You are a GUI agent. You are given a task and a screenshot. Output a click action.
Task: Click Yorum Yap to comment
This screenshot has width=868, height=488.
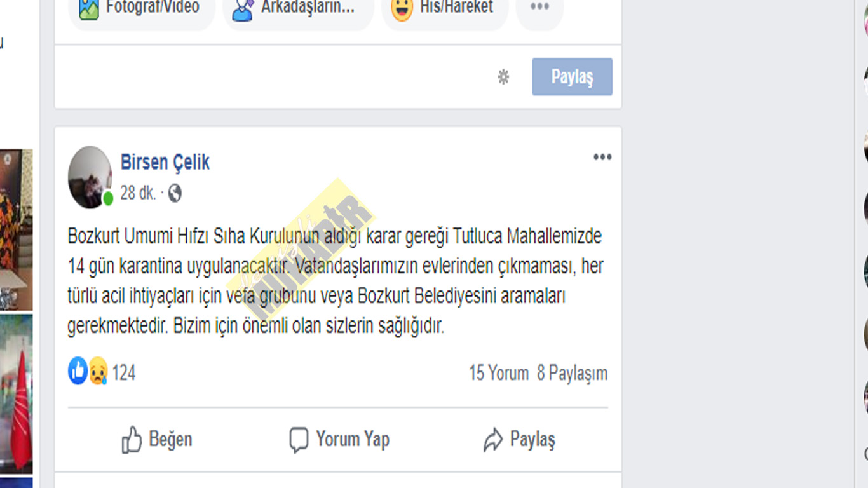pos(339,439)
